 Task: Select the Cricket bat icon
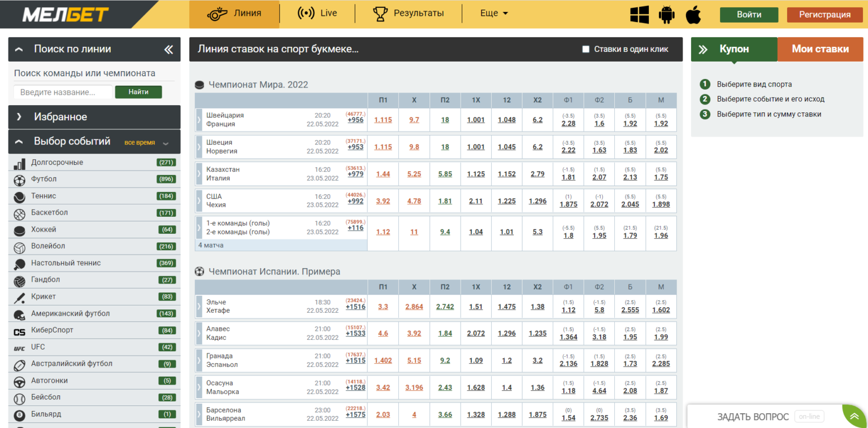[x=20, y=298]
